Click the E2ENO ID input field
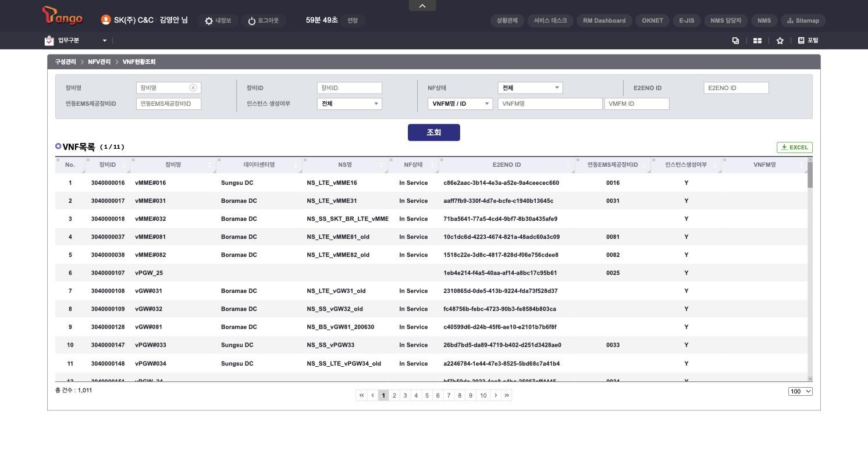Viewport: 868px width, 472px height. (x=736, y=88)
